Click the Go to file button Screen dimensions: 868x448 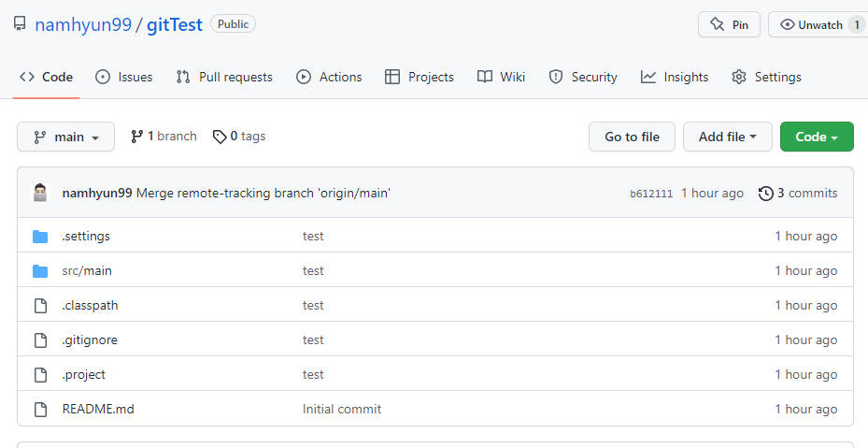[x=632, y=137]
